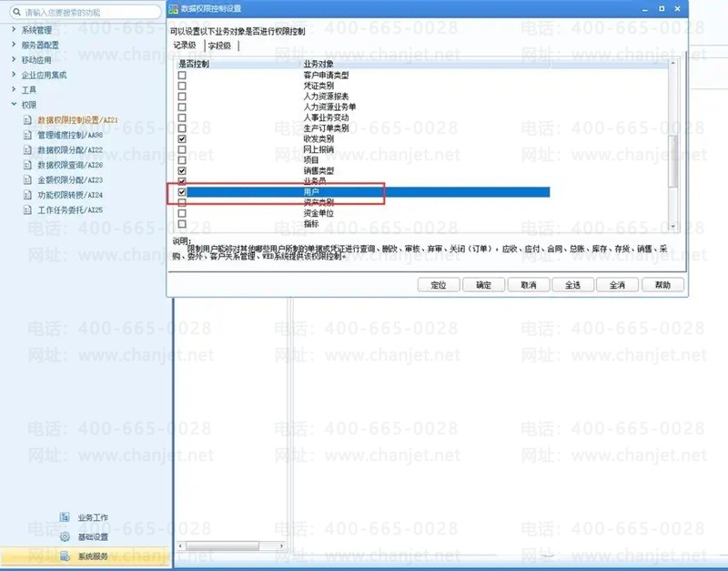Click the 管理维度控制 document icon
This screenshot has width=728, height=571.
[27, 135]
